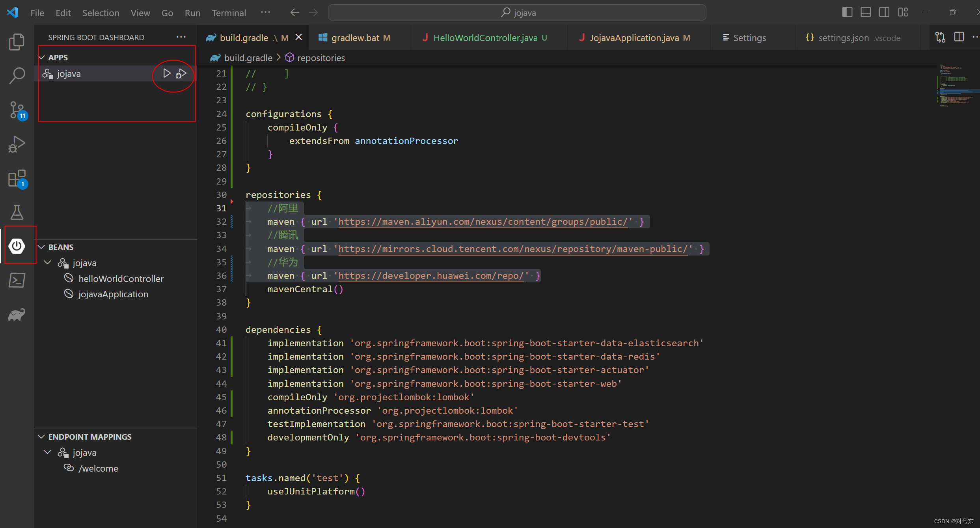Close the build.gradle editor tab
This screenshot has width=980, height=528.
coord(298,37)
